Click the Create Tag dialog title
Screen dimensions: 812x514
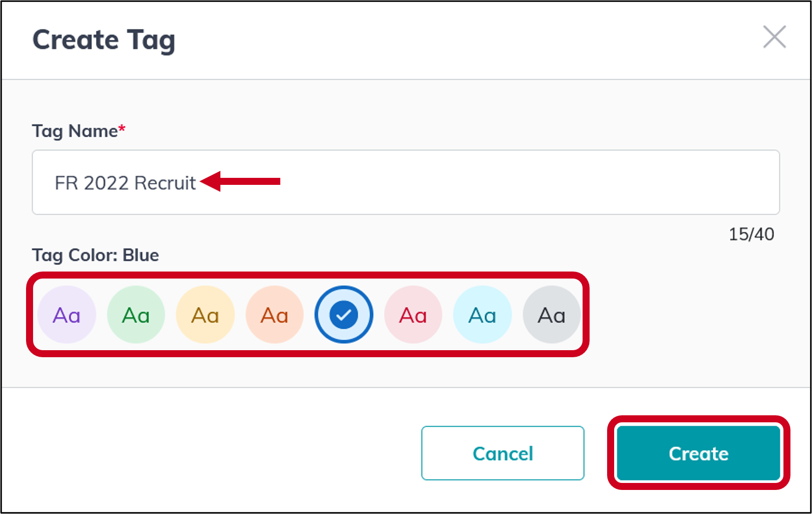point(104,40)
